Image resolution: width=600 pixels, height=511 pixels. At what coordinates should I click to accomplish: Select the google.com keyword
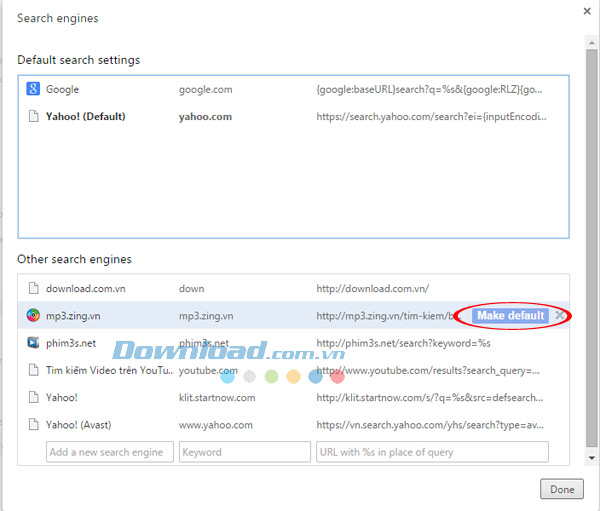tap(205, 90)
